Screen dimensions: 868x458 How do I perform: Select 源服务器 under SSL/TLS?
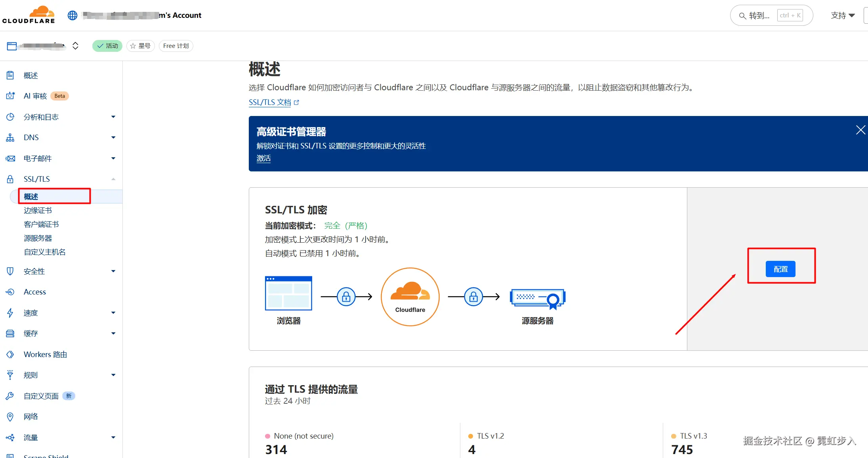point(38,238)
